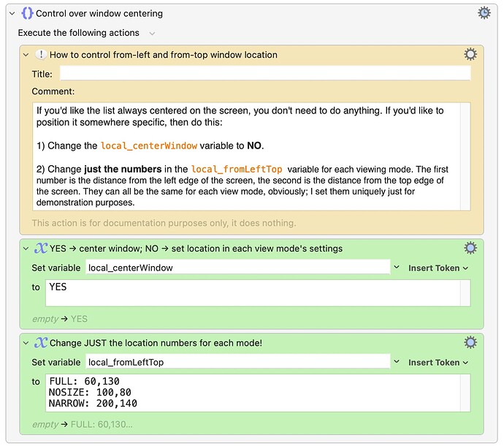Collapse the YES → center window action

(26, 249)
